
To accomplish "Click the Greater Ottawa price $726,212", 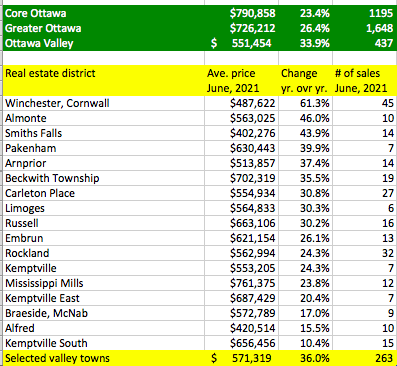I will click(253, 28).
